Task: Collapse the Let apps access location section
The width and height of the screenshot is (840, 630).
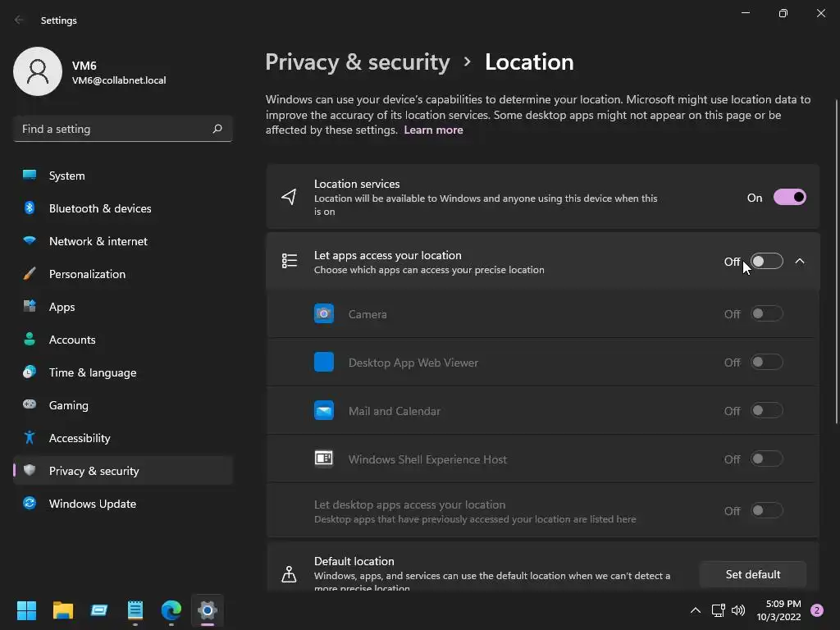Action: (800, 262)
